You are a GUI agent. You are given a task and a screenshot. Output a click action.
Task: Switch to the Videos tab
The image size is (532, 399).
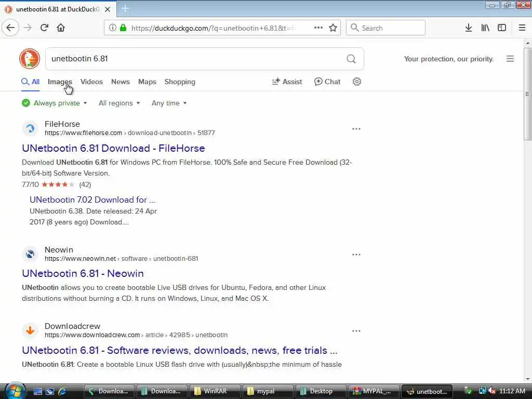pos(91,82)
